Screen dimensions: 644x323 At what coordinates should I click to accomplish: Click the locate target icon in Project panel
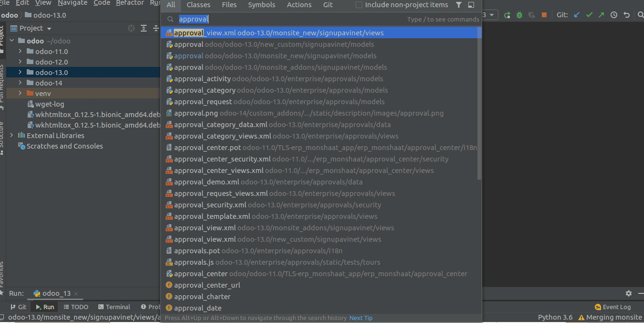131,28
